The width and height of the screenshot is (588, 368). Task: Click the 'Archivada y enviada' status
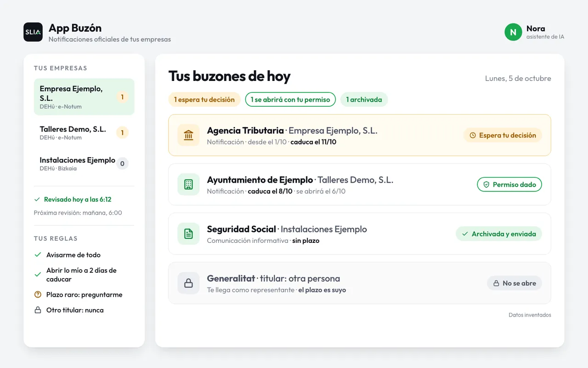499,234
